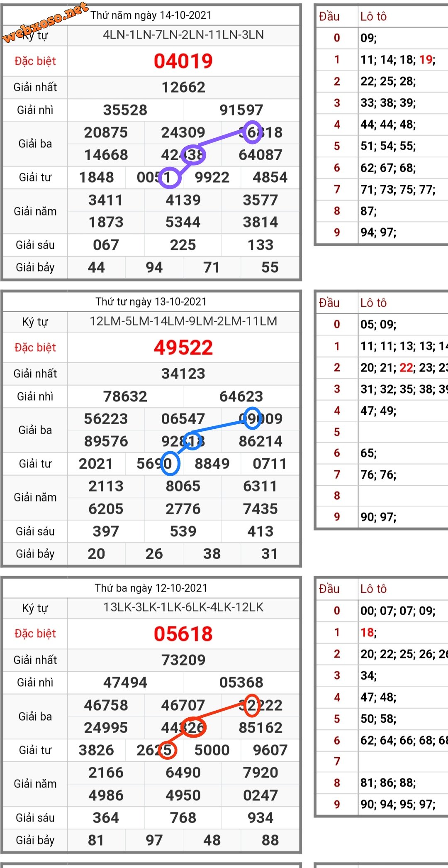Click the first prize number 34123
This screenshot has width=448, height=868.
tap(183, 374)
